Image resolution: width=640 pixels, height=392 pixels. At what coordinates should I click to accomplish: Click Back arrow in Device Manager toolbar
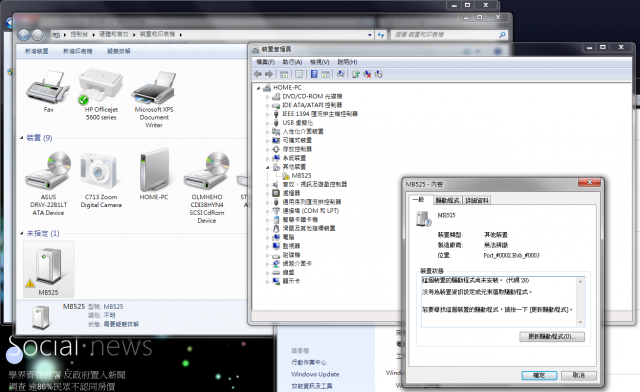pyautogui.click(x=258, y=74)
